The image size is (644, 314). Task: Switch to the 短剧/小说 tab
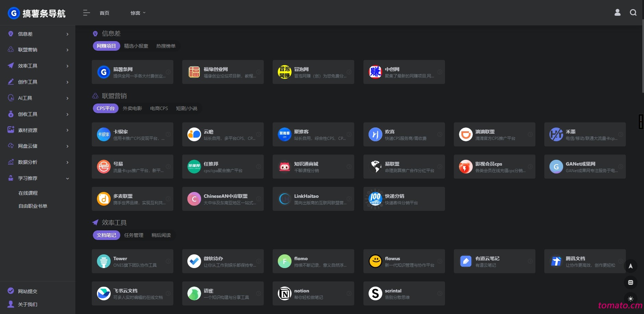187,108
